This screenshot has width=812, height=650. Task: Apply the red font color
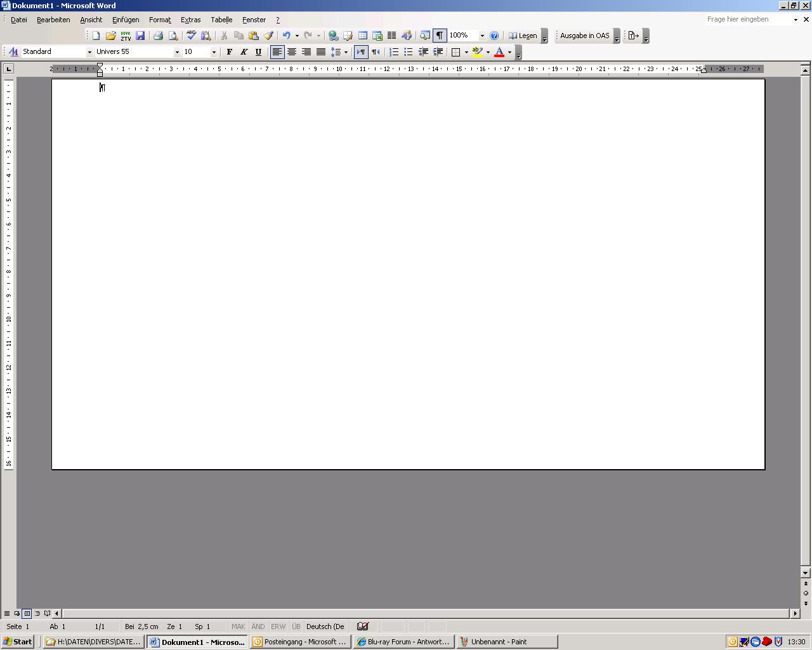499,52
